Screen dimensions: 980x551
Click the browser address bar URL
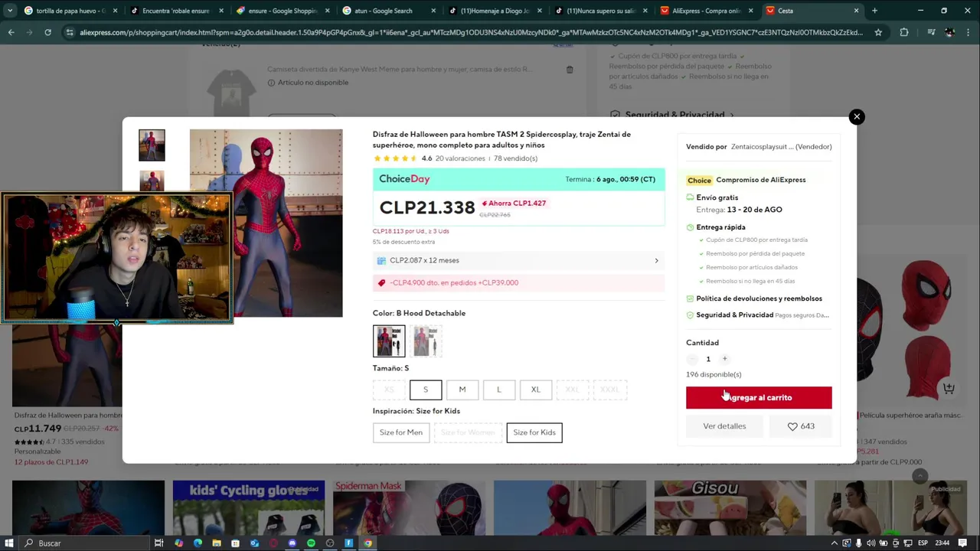pyautogui.click(x=471, y=32)
